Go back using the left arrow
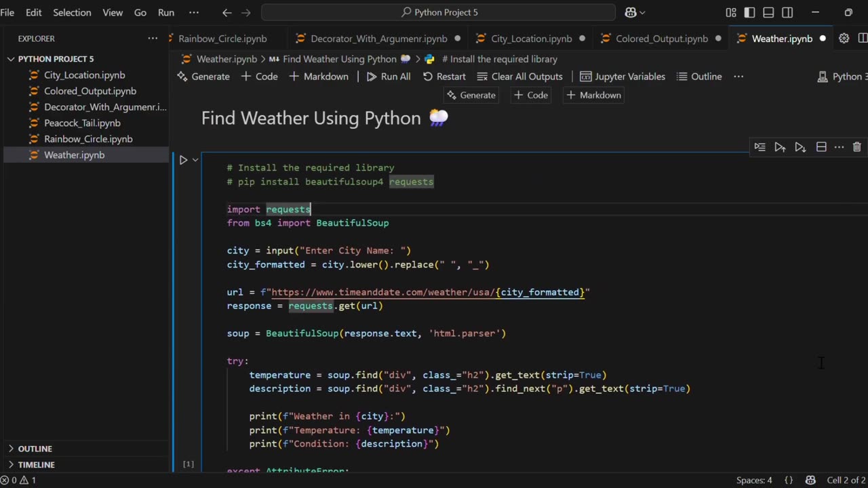Screen dimensions: 868x488 coord(227,12)
